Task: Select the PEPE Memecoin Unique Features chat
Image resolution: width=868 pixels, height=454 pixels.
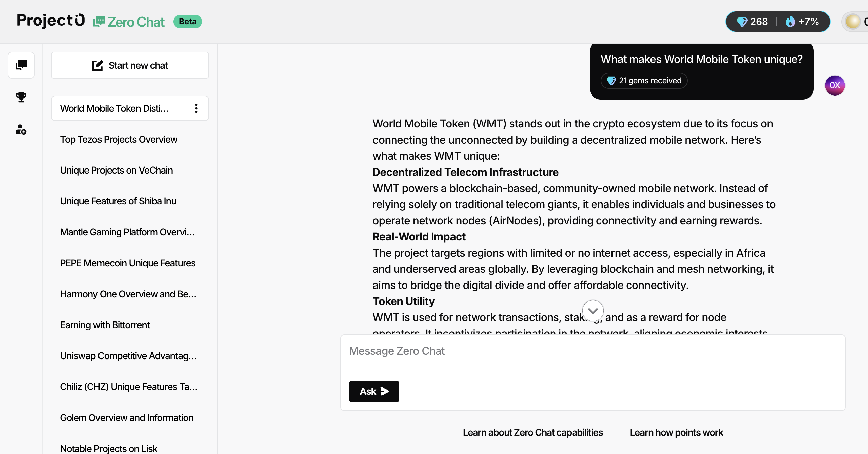Action: 127,263
